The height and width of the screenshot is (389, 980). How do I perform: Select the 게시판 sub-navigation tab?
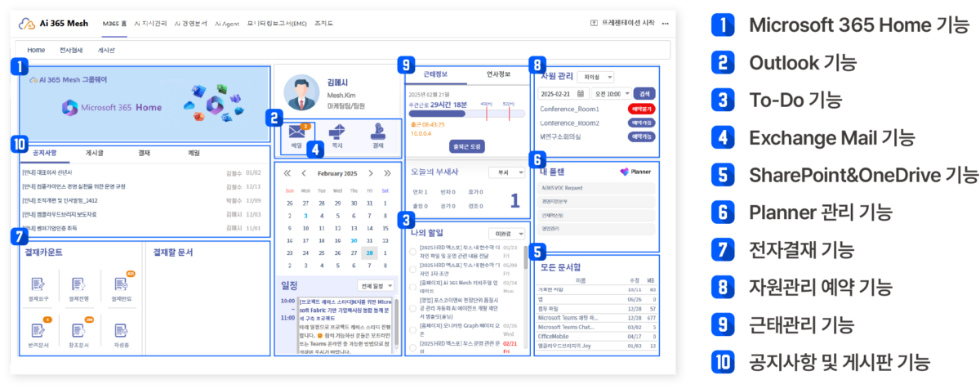click(107, 50)
